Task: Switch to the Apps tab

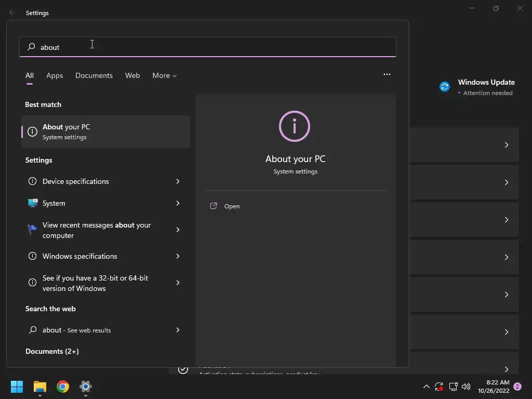Action: [x=55, y=75]
